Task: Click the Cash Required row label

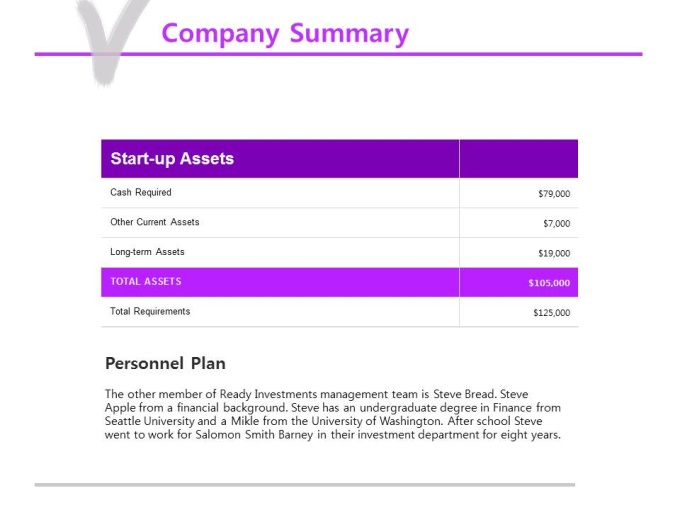Action: click(x=141, y=192)
